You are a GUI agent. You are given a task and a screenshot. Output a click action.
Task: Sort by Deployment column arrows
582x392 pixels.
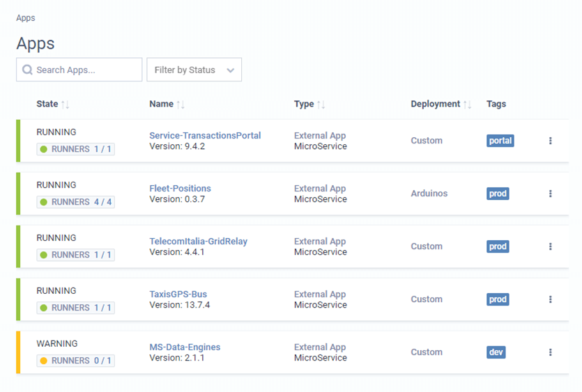click(x=468, y=104)
